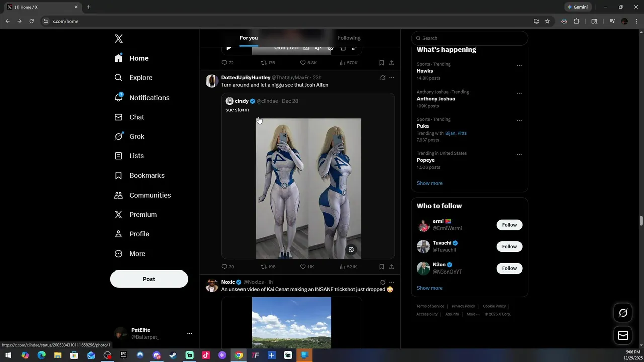The height and width of the screenshot is (362, 644).
Task: Open TikTok from the taskbar
Action: coord(206,355)
